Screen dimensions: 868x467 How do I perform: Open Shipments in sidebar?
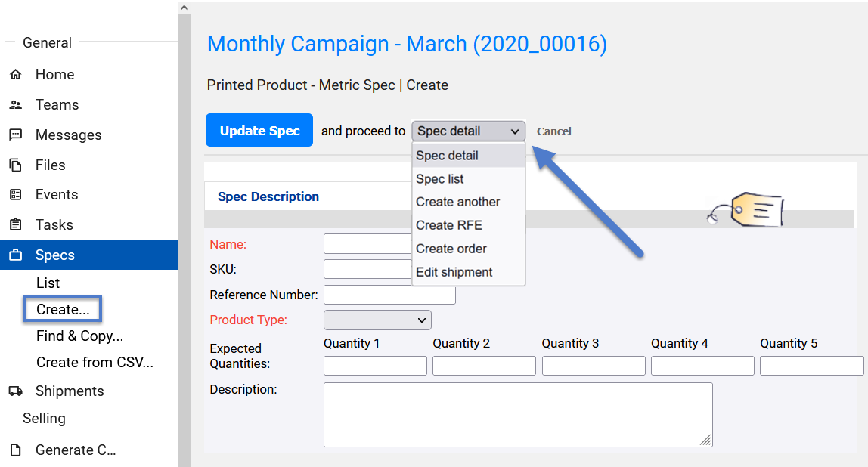click(x=70, y=391)
